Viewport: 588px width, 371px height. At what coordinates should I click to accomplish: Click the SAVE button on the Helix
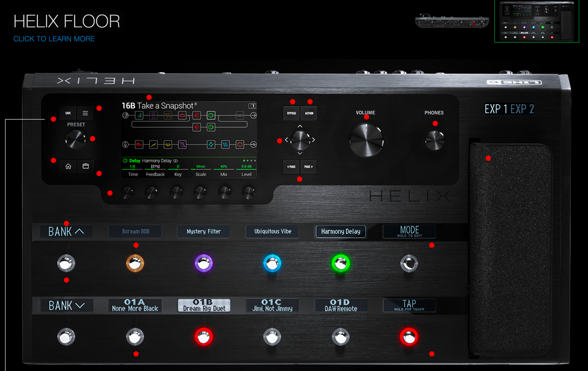pos(68,113)
